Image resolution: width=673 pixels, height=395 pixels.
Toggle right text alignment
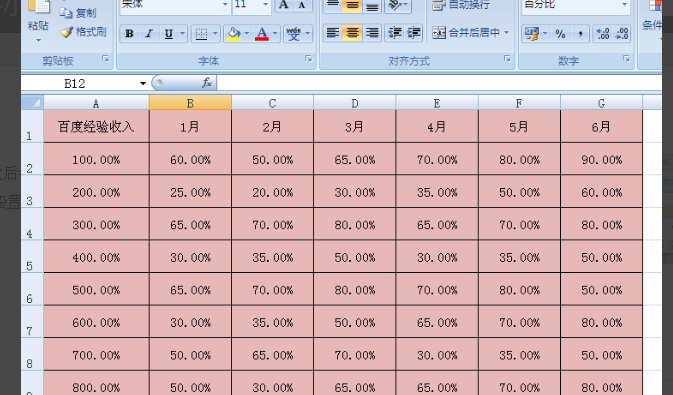point(372,33)
